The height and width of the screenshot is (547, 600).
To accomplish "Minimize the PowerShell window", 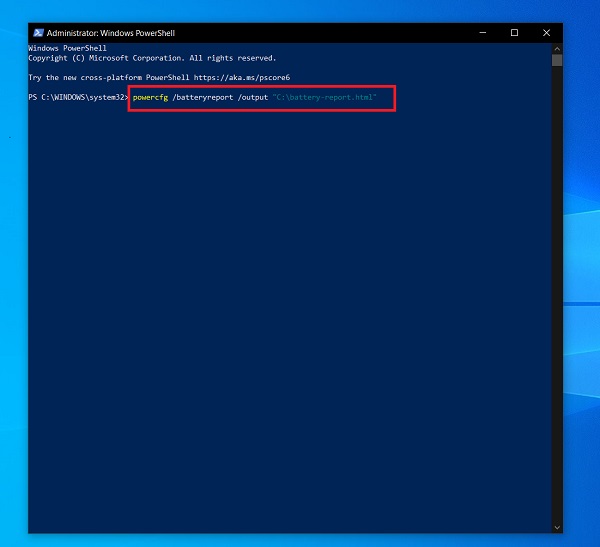I will [483, 32].
